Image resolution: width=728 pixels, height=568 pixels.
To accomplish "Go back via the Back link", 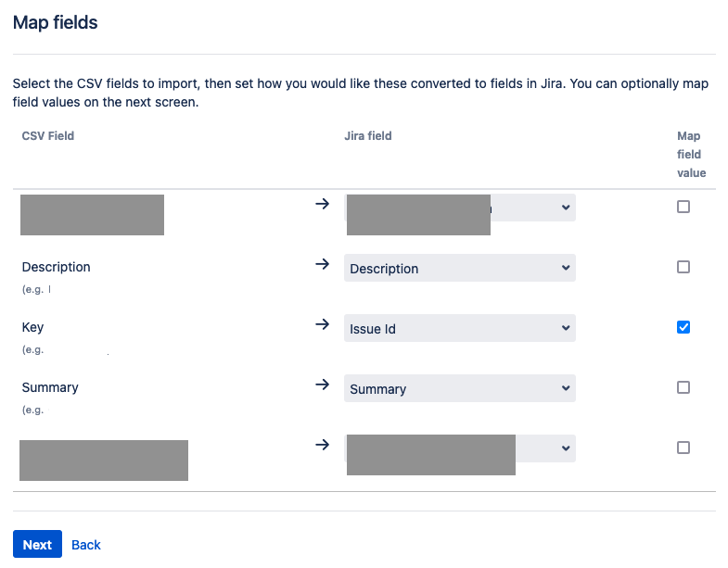I will (86, 545).
